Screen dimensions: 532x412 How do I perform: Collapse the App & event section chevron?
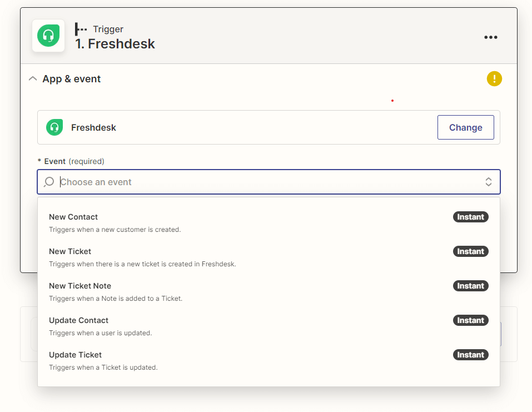pos(33,79)
